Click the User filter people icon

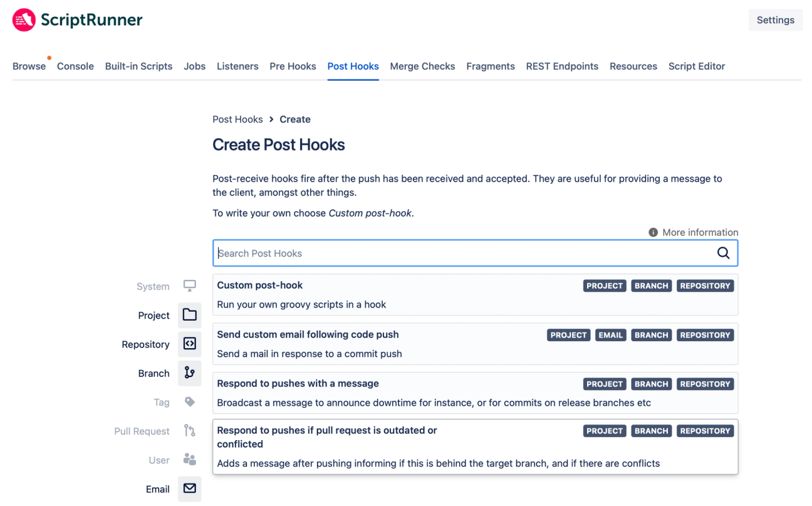coord(190,460)
